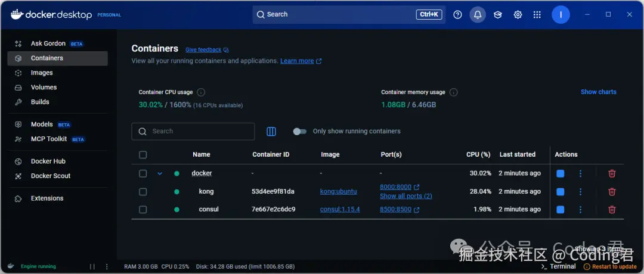
Task: Select the docker group name
Action: [202, 173]
